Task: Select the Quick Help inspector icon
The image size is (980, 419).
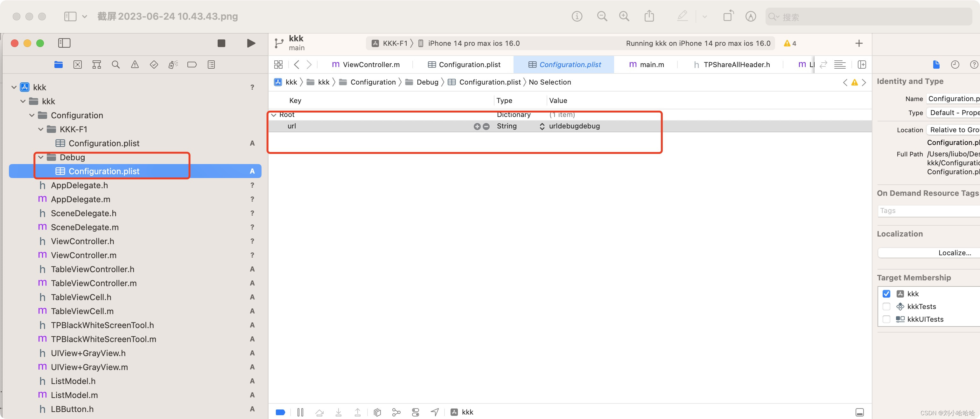Action: [974, 65]
